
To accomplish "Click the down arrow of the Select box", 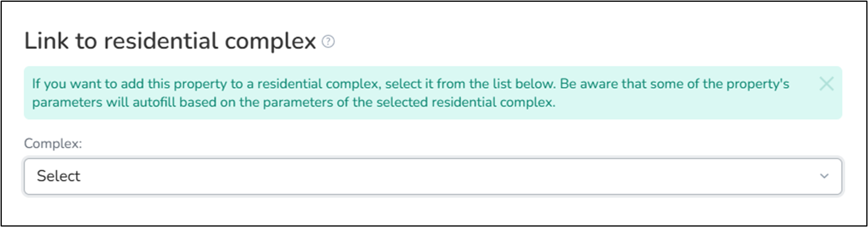I will pos(824,176).
